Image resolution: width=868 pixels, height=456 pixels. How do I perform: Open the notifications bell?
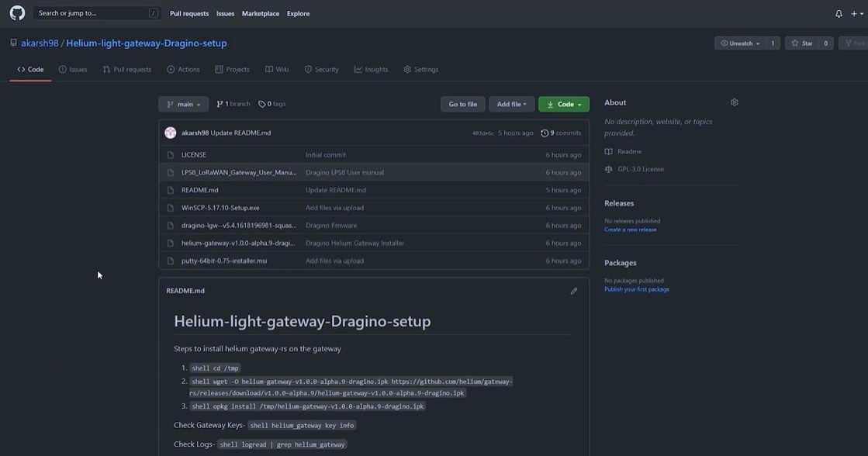point(839,14)
